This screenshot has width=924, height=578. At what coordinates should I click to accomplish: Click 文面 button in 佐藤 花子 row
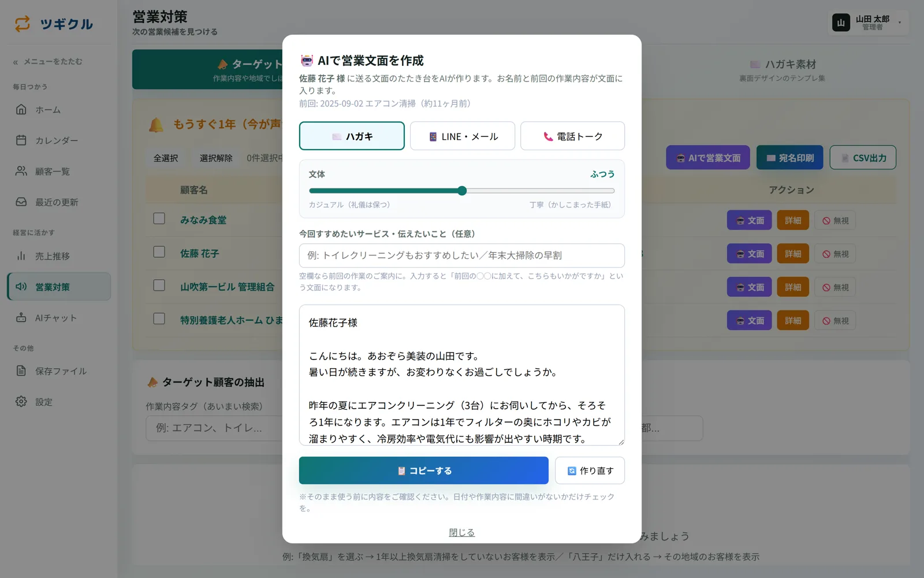point(750,254)
